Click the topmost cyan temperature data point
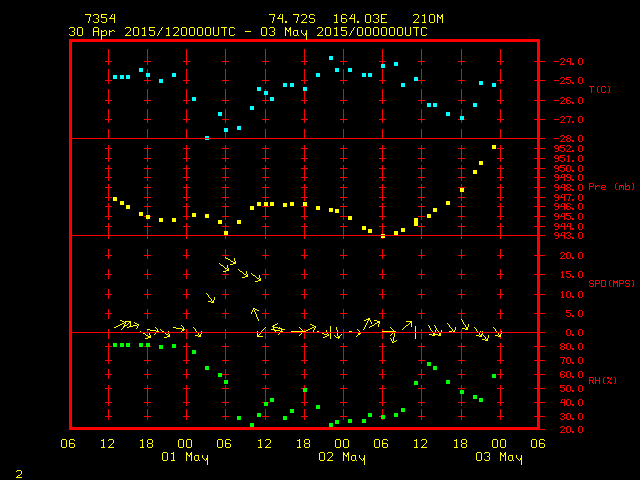This screenshot has width=640, height=480. [x=331, y=58]
